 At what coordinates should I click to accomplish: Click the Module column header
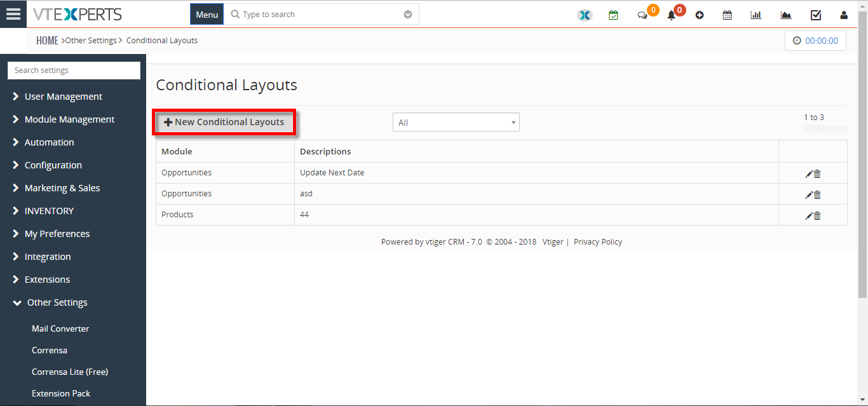tap(177, 152)
